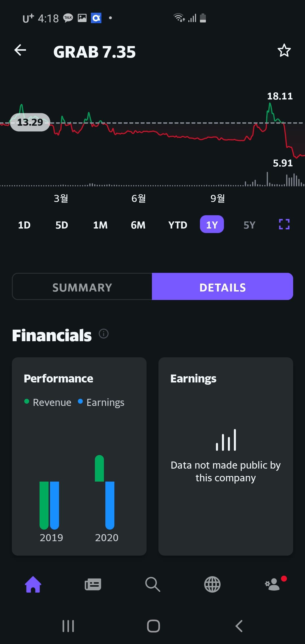Viewport: 305px width, 644px height.
Task: Tap the 13.29 previous close label
Action: pos(30,122)
